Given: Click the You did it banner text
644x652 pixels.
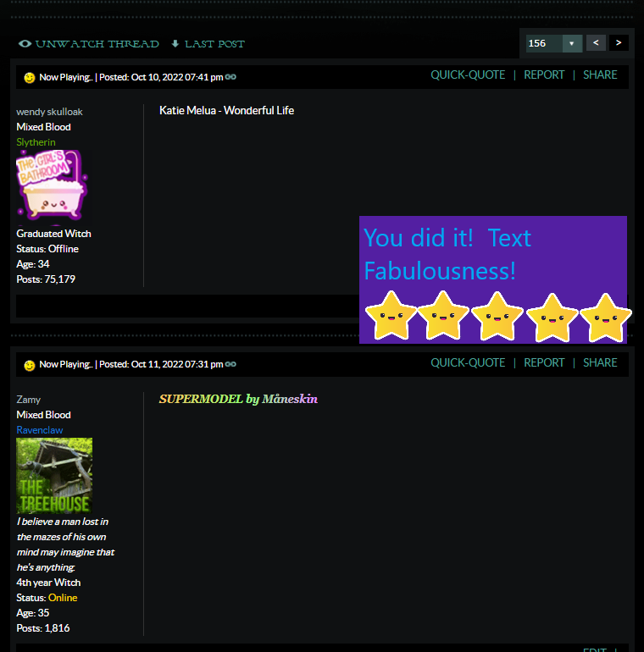Looking at the screenshot, I should click(447, 255).
